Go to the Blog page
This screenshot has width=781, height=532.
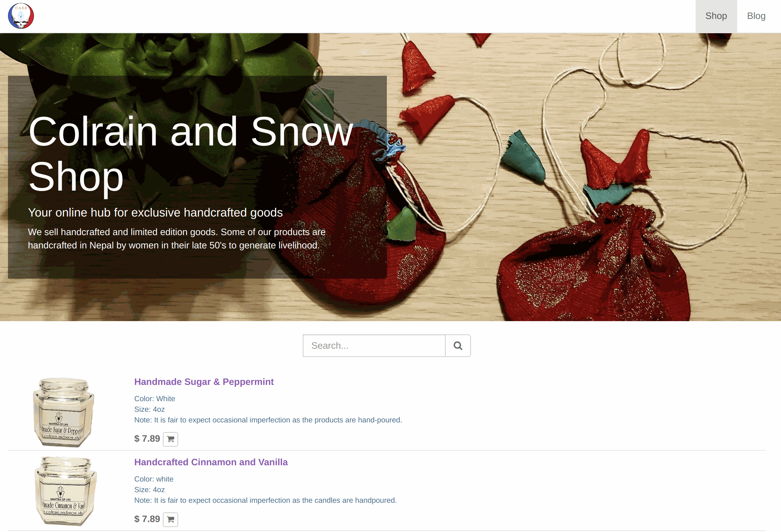pos(756,16)
